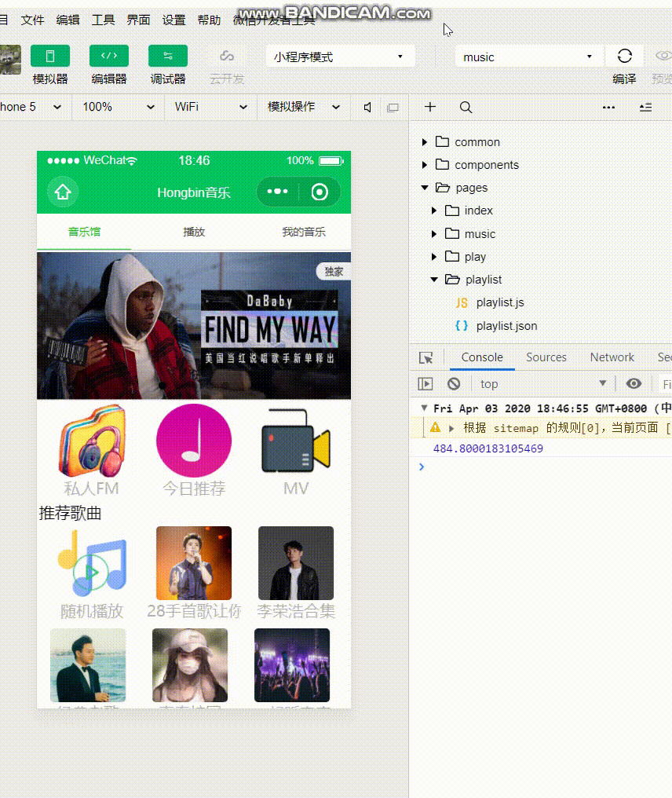Viewport: 672px width, 798px height.
Task: Open MV camera icon
Action: pyautogui.click(x=296, y=441)
